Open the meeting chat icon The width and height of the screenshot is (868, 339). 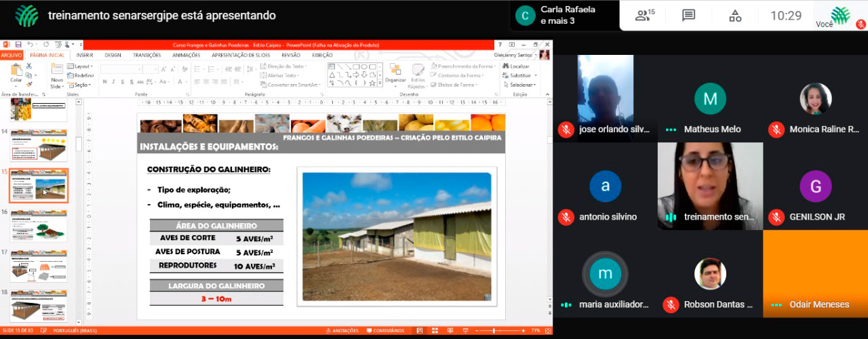pos(688,16)
